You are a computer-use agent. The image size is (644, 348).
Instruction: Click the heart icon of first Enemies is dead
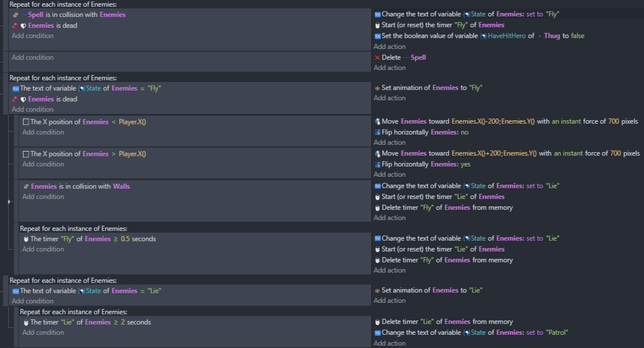coord(24,26)
